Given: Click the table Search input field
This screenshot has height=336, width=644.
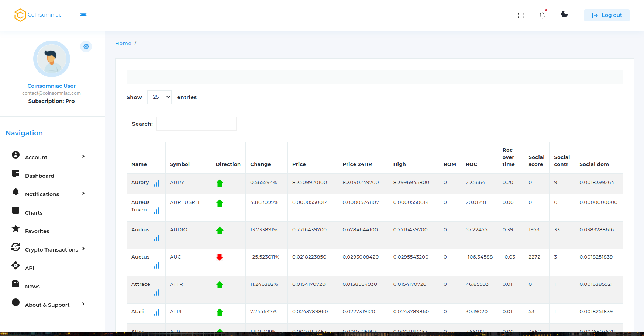Looking at the screenshot, I should (196, 124).
